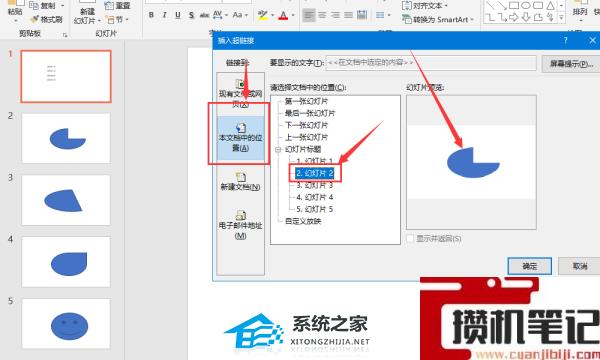Click the ScreenTip (屏幕提示) button

571,64
